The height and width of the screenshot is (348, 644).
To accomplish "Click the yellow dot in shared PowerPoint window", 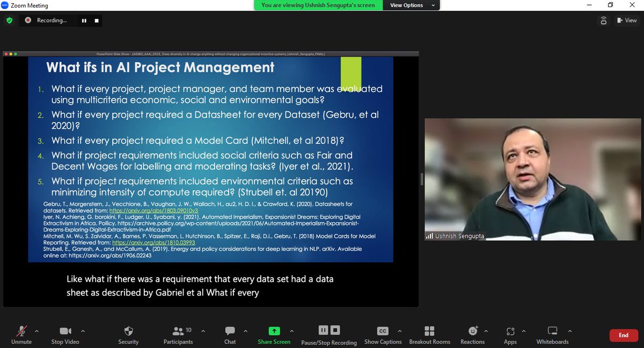I will click(x=11, y=54).
